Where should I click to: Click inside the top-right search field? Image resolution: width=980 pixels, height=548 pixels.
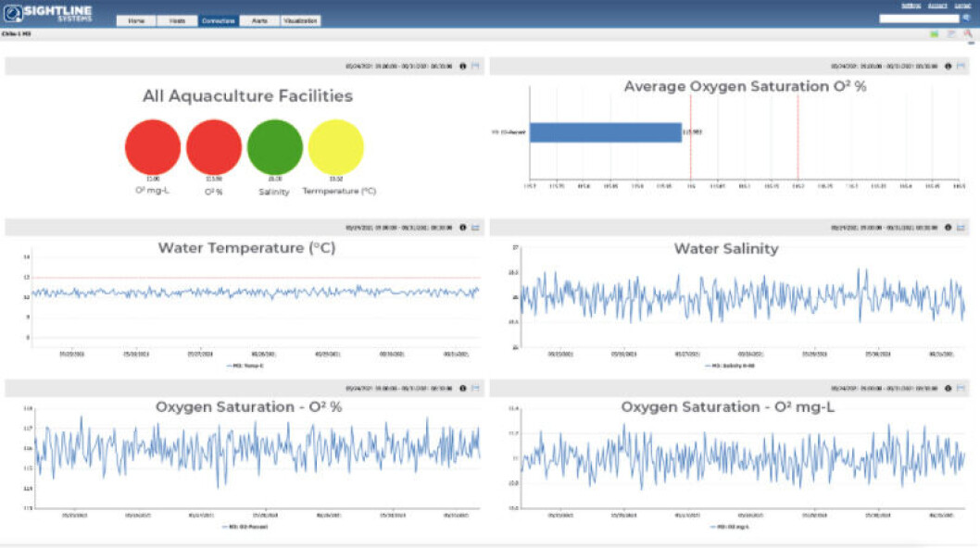coord(919,18)
